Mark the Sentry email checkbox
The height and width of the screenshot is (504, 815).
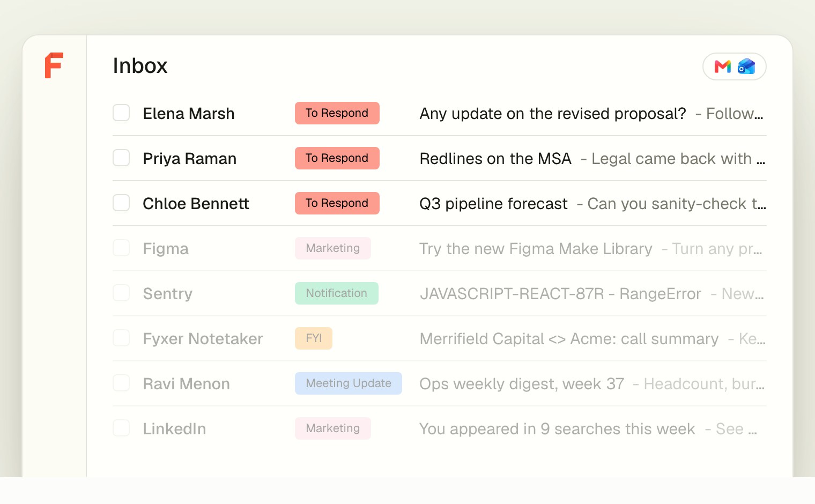(121, 293)
